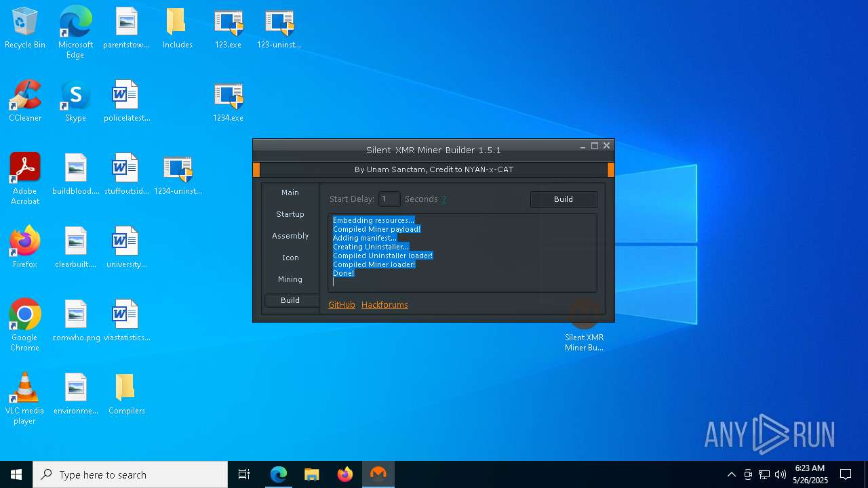
Task: Switch to the Startup tab
Action: pyautogui.click(x=290, y=214)
